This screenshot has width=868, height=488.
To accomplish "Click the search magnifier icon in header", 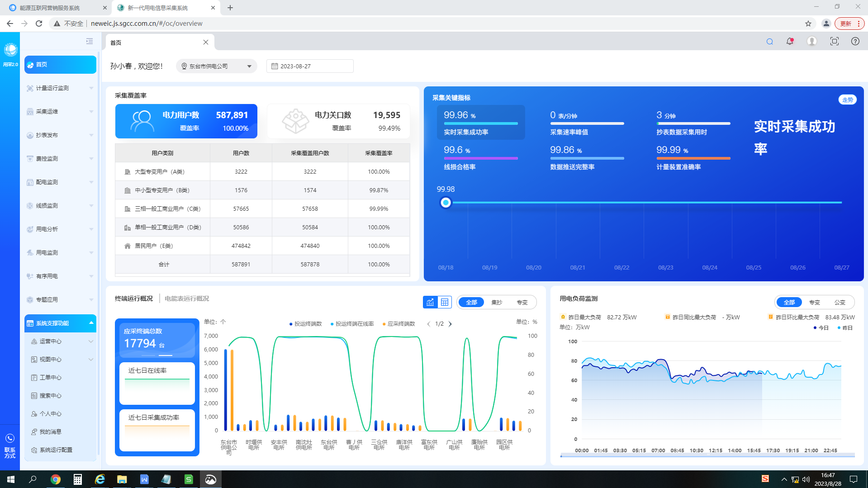I will click(x=769, y=42).
